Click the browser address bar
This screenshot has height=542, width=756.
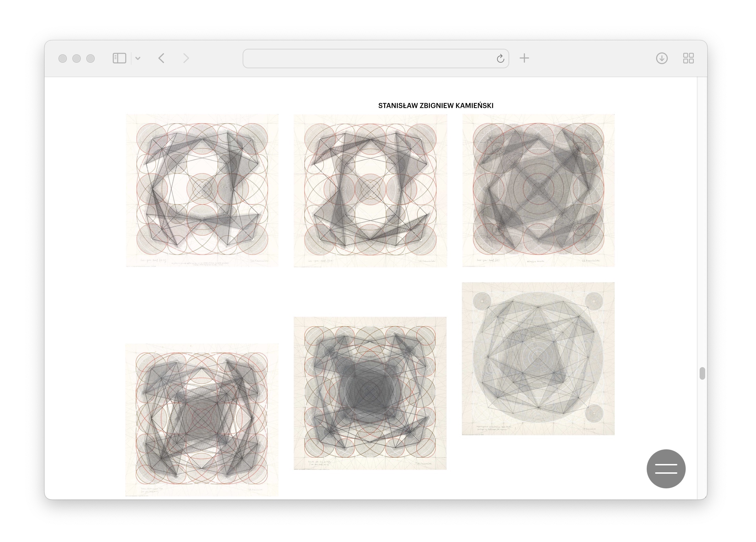click(x=369, y=59)
